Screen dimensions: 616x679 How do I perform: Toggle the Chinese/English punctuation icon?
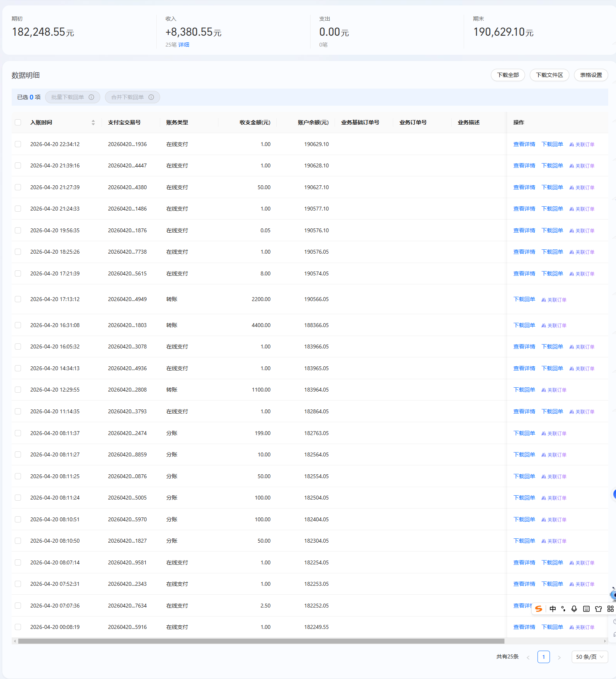coord(563,609)
